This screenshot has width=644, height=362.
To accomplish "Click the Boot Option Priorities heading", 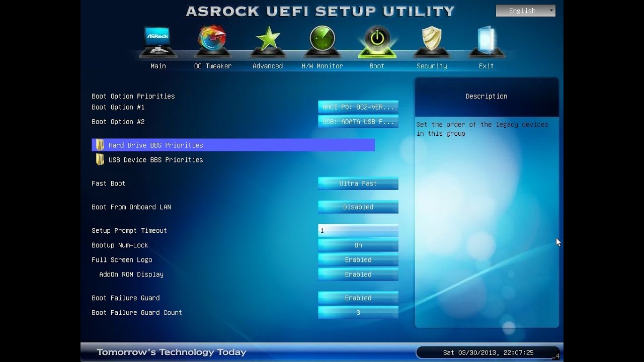I will pyautogui.click(x=133, y=96).
